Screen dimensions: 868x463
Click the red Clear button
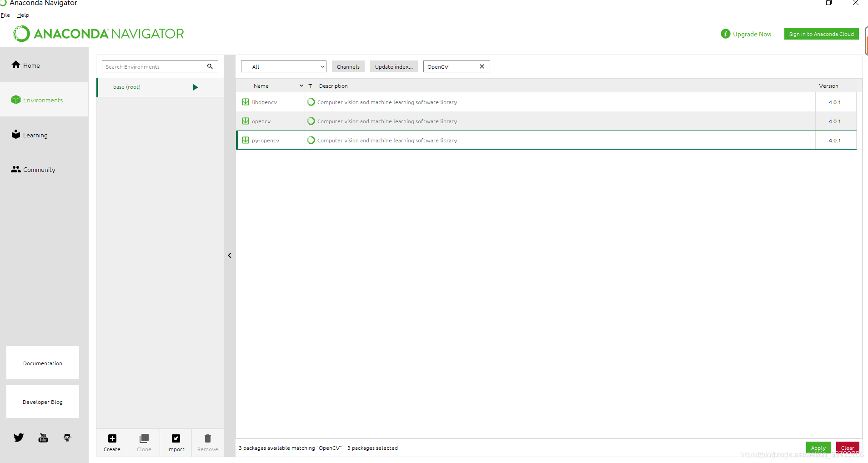click(848, 448)
